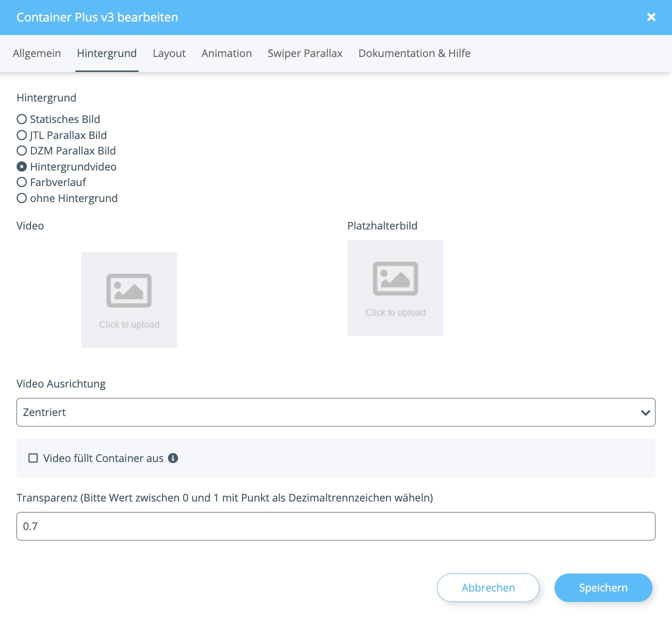Select DZM Parallax Bild background
This screenshot has width=672, height=620.
pyautogui.click(x=22, y=150)
